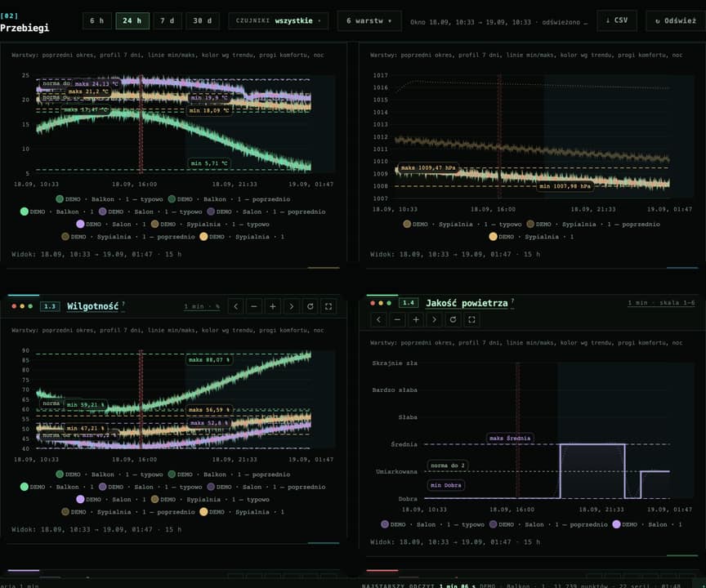The height and width of the screenshot is (588, 706).
Task: Expand the '6 warstw' layers dropdown
Action: [x=369, y=20]
